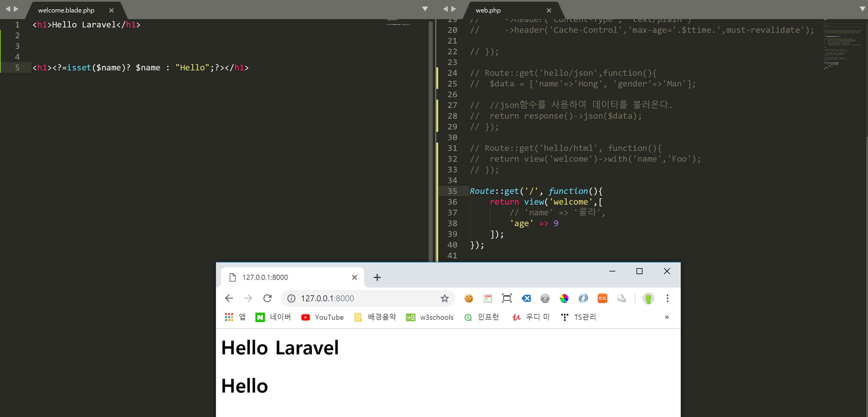Screen dimensions: 868x417
Task: Open Chrome three-dot menu
Action: [667, 298]
